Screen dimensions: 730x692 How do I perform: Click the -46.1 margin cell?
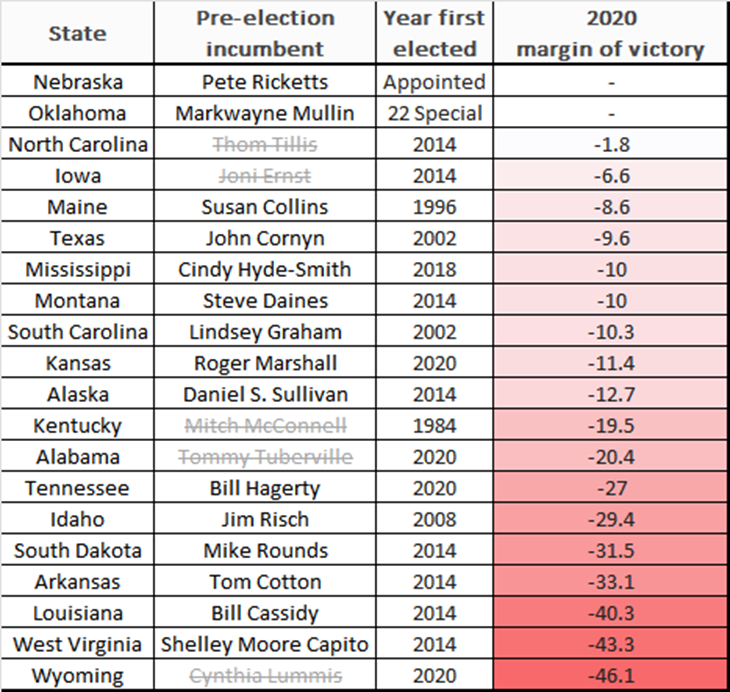609,675
